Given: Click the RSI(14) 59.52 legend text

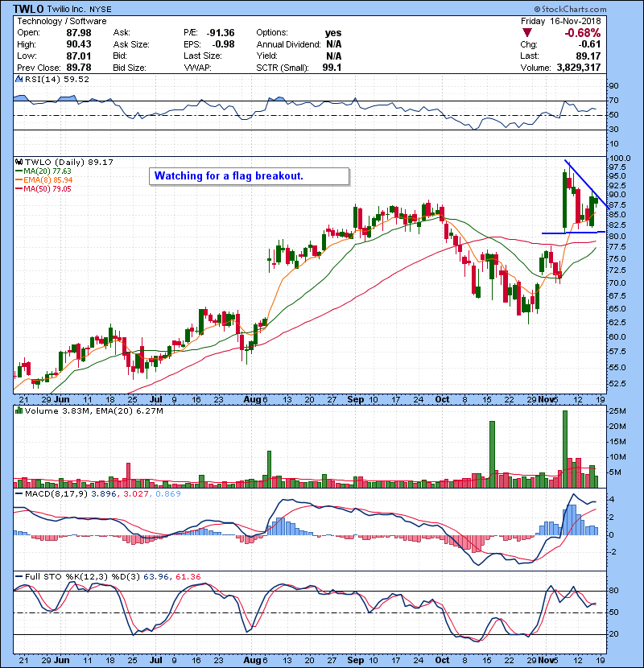Looking at the screenshot, I should coord(56,79).
